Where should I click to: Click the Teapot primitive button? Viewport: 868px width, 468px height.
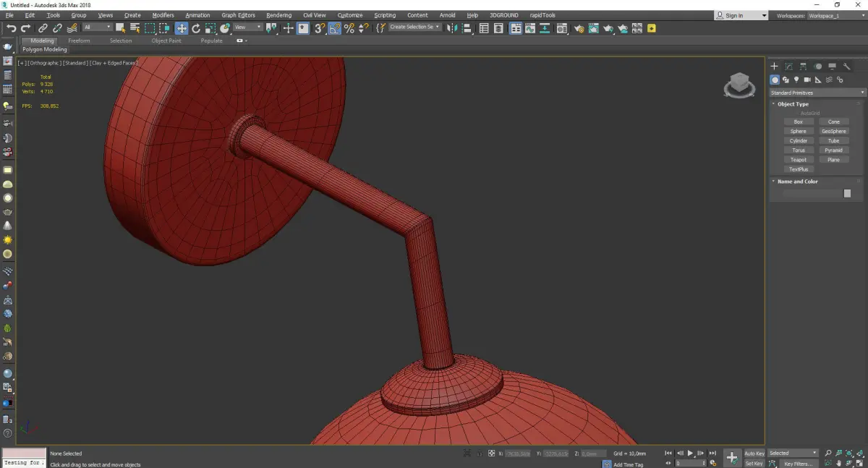(x=798, y=160)
